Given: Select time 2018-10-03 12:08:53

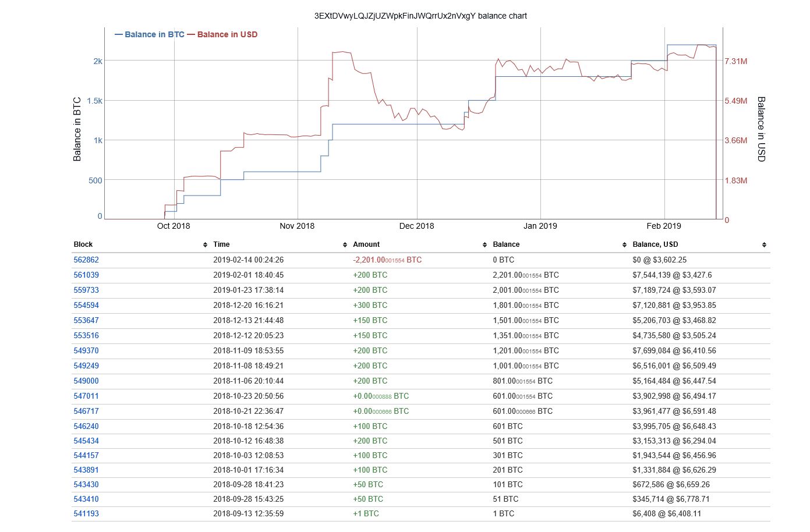Looking at the screenshot, I should click(249, 455).
